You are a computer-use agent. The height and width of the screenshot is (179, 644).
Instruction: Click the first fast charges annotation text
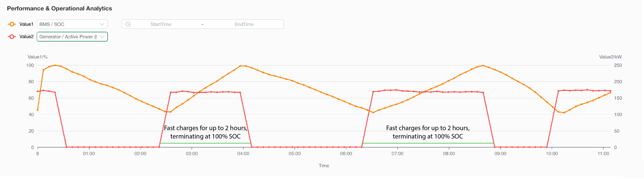206,132
